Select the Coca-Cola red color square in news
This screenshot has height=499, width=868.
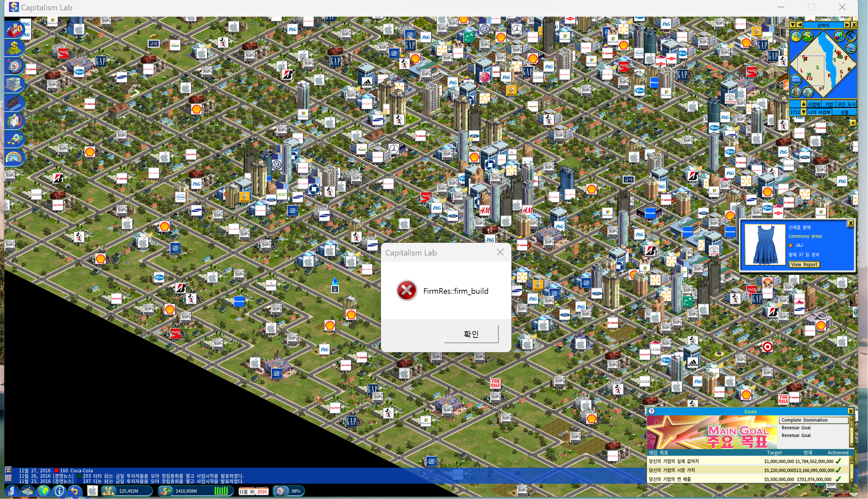(x=57, y=471)
